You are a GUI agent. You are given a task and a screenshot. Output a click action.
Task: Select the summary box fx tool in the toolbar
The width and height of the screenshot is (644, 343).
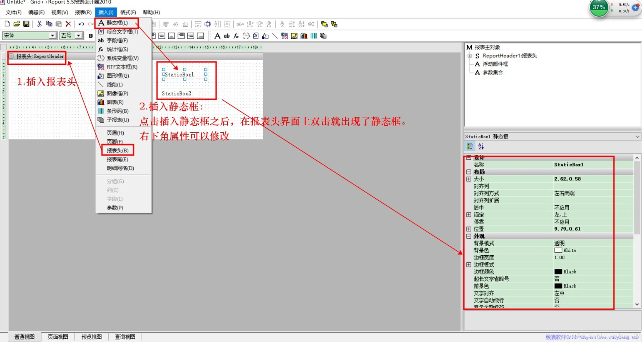236,36
